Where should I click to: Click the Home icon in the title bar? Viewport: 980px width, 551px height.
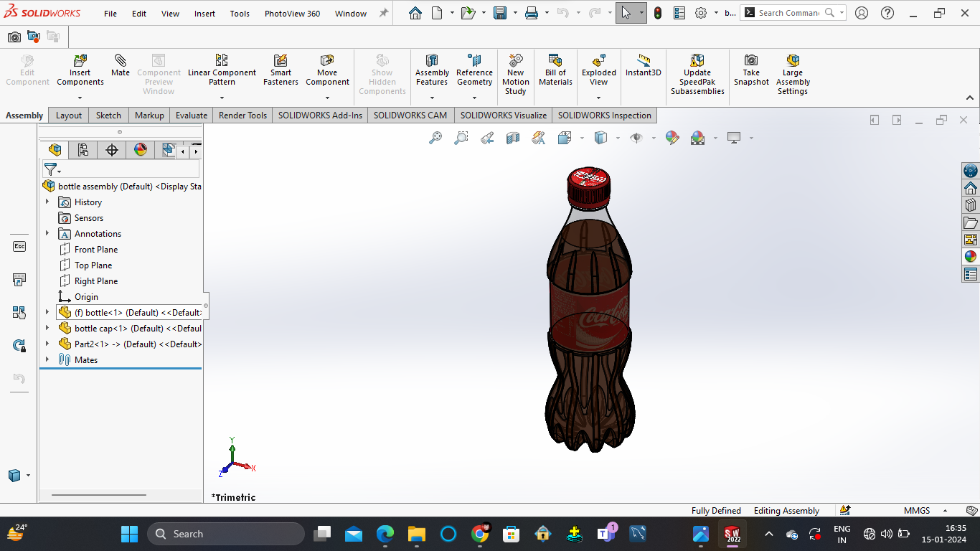coord(415,13)
